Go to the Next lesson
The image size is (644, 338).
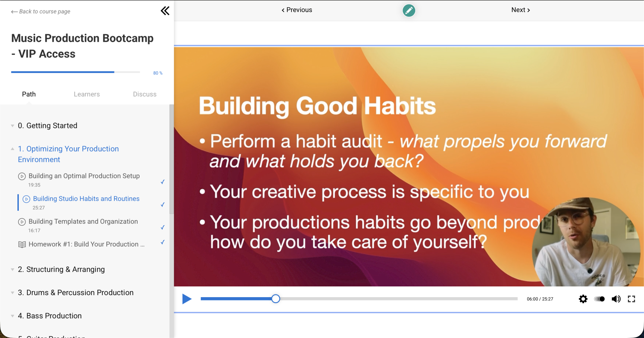pyautogui.click(x=520, y=10)
